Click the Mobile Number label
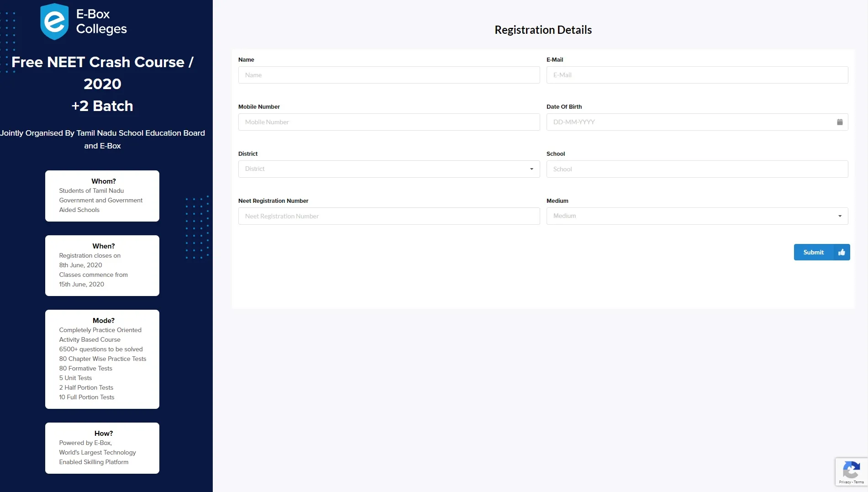This screenshot has width=868, height=492. 259,106
